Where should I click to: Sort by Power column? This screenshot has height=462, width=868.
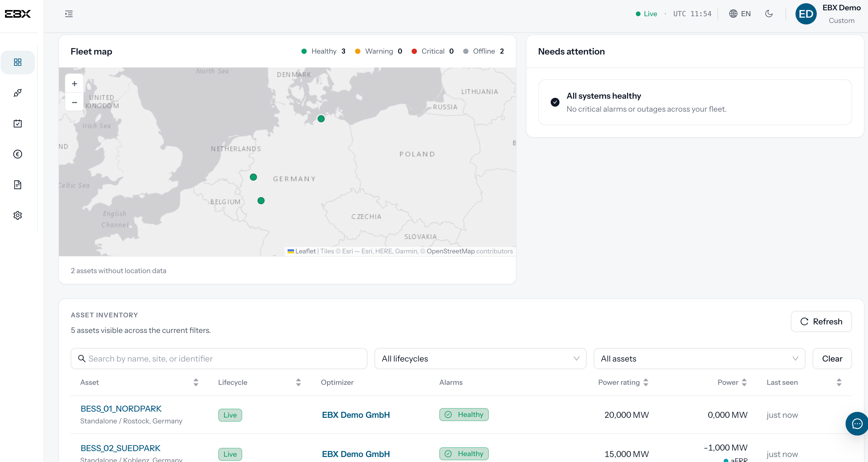[x=744, y=382]
